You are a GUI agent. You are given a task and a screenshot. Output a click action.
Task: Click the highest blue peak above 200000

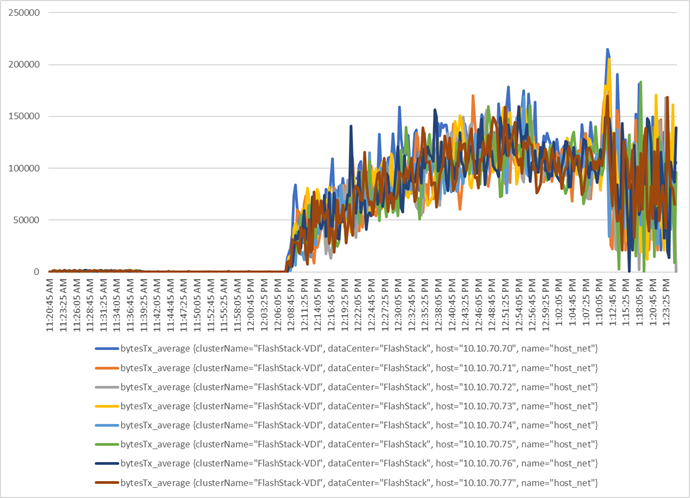[x=607, y=50]
